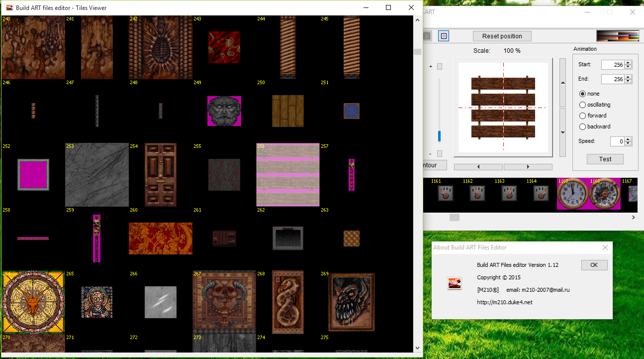Toggle the crosshair center-point icon

pyautogui.click(x=444, y=36)
